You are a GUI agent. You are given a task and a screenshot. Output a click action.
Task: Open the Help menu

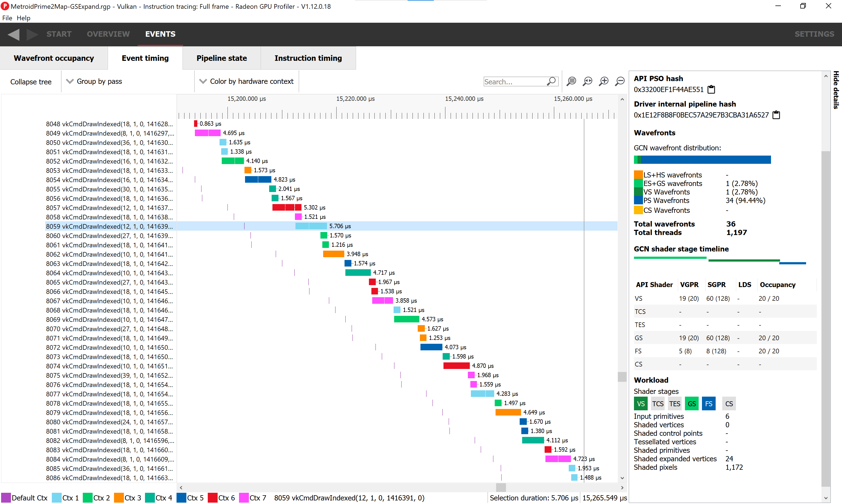click(x=24, y=18)
